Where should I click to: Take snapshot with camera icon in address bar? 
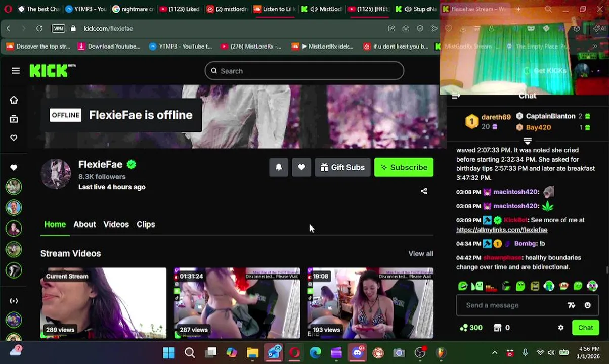(406, 29)
